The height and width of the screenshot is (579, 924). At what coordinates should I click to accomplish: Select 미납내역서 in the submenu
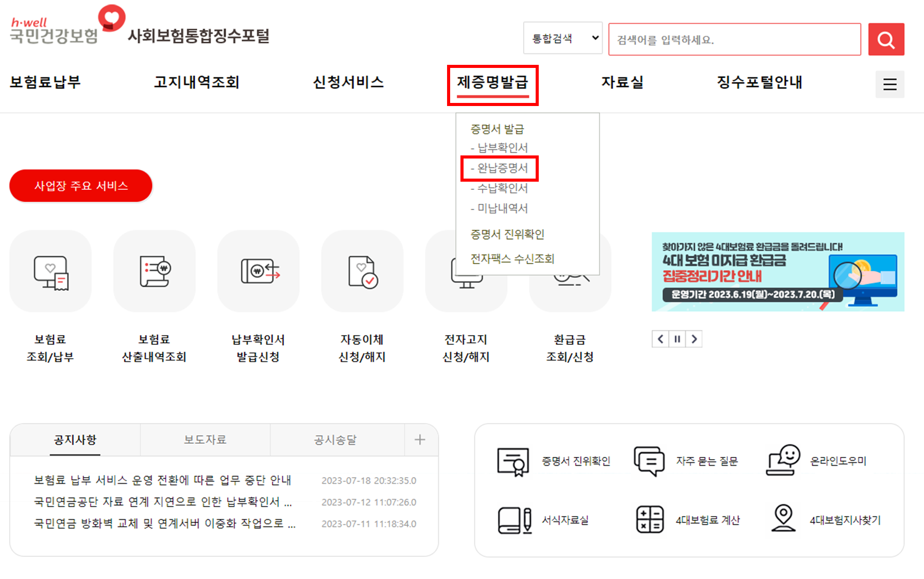[x=499, y=208]
